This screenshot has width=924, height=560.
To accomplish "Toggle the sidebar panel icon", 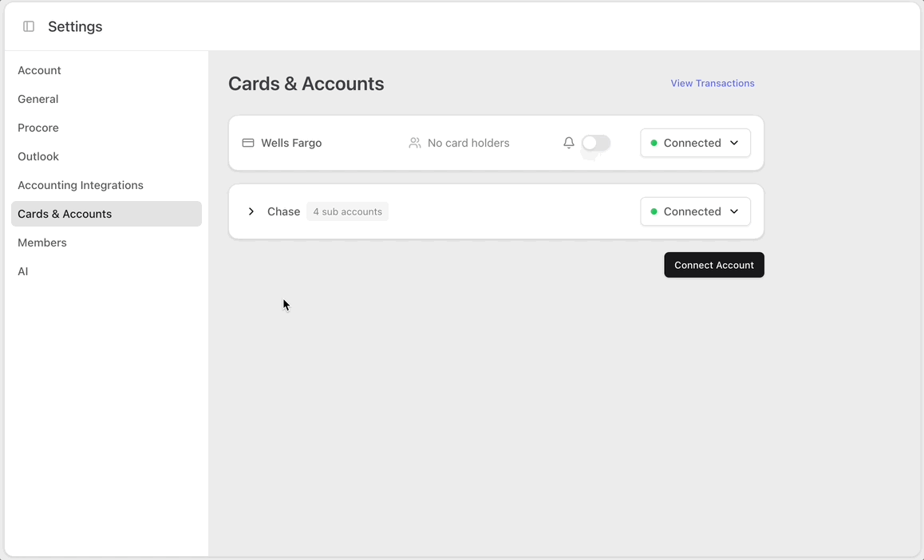I will pos(28,26).
